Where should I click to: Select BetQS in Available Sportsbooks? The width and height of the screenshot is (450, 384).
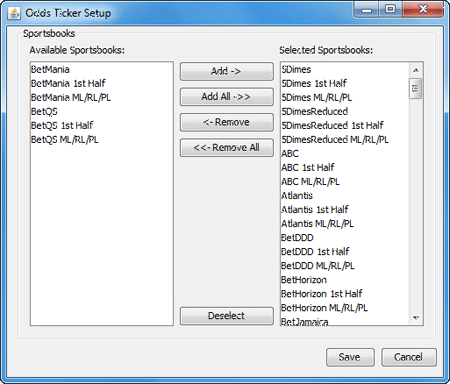point(102,111)
